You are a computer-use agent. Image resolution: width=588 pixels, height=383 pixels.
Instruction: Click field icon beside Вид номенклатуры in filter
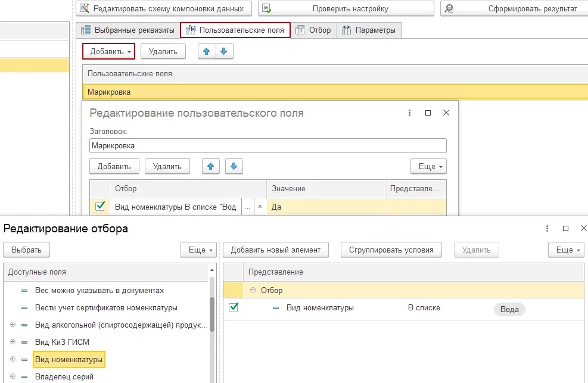pos(276,308)
